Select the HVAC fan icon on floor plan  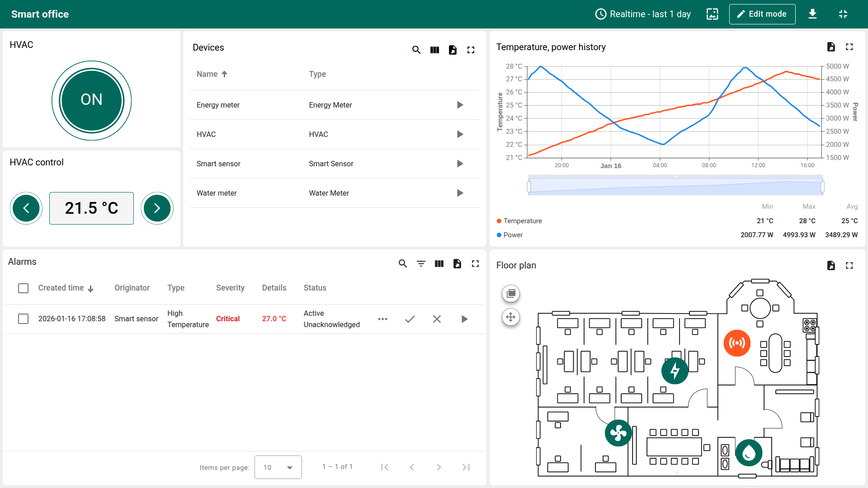[618, 433]
